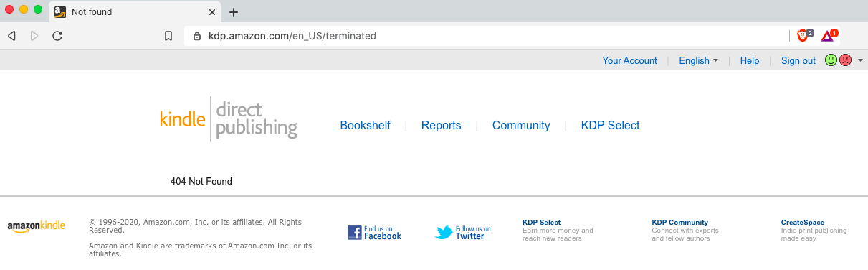Open the KDP Community footer link
Screen dimensions: 868x270
[680, 223]
